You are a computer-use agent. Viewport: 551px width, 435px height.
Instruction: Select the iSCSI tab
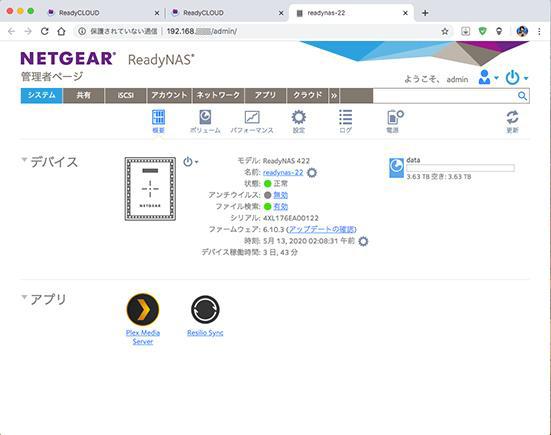125,96
